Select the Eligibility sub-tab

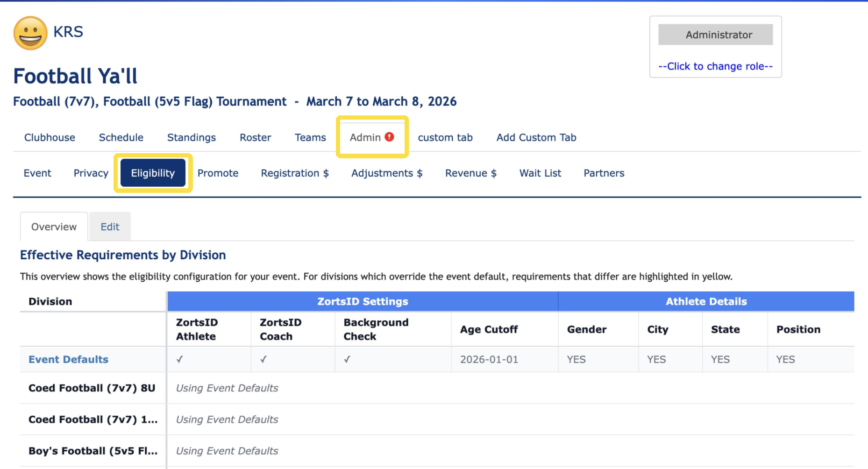pos(153,173)
